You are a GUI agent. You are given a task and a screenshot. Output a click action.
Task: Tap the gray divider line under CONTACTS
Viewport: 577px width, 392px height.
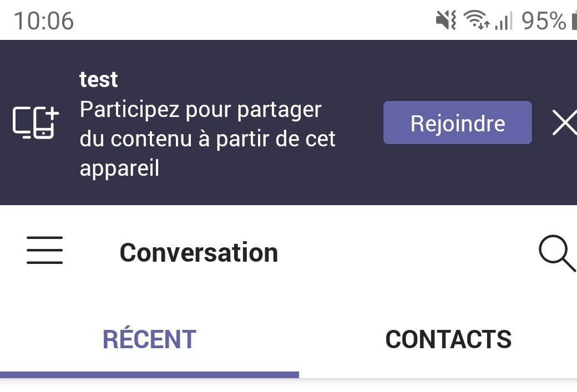click(x=438, y=378)
